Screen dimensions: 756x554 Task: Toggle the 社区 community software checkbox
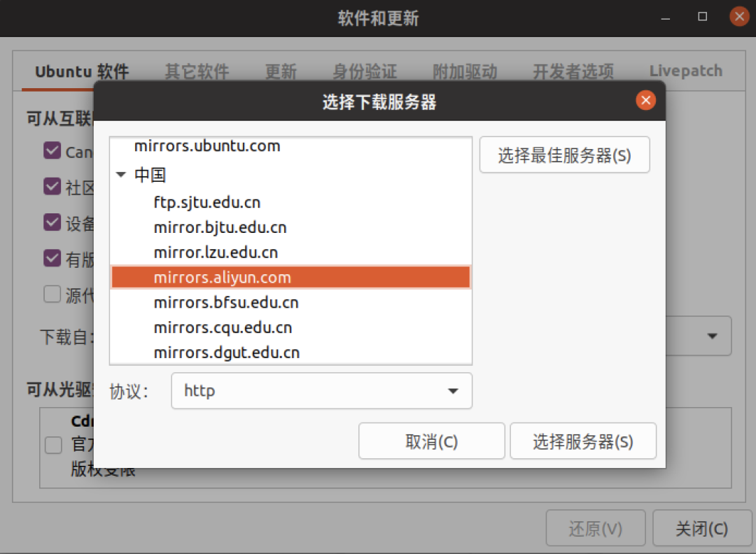[52, 186]
